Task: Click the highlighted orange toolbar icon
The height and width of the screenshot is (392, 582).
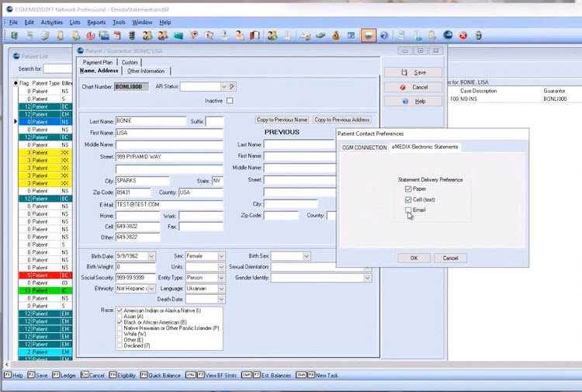Action: (368, 35)
